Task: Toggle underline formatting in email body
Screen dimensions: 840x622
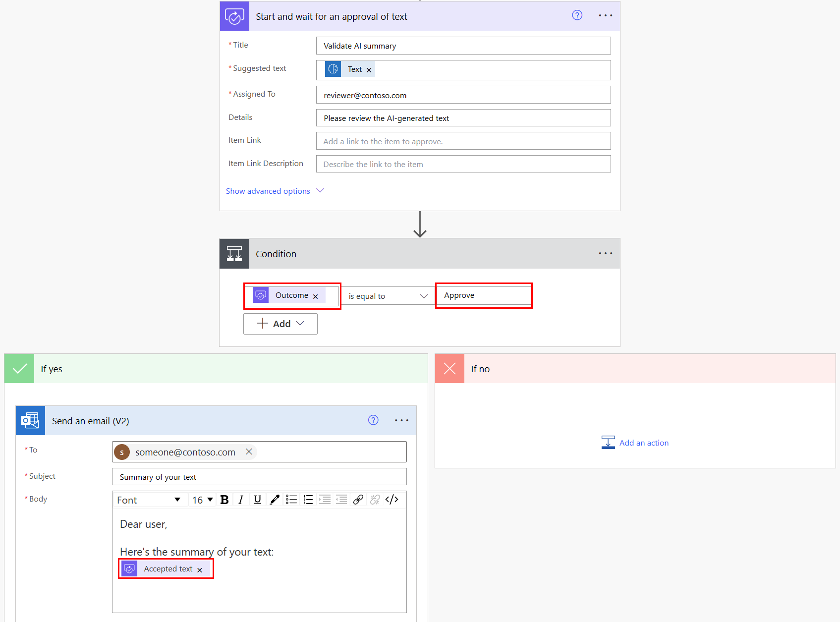Action: pos(257,500)
